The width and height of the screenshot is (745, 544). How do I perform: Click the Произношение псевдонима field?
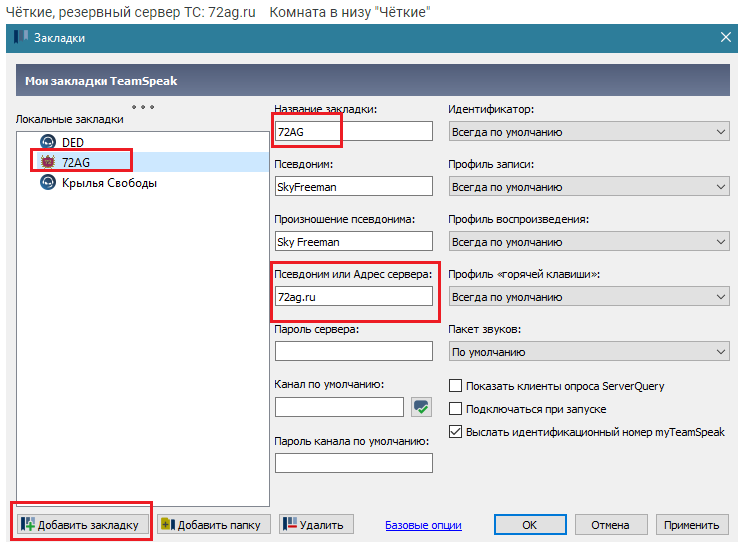pos(353,242)
